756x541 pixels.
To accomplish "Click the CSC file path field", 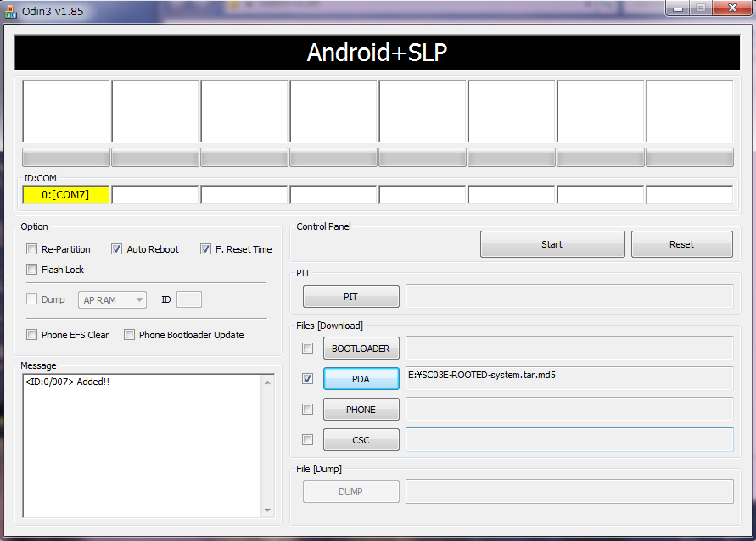I will point(569,439).
